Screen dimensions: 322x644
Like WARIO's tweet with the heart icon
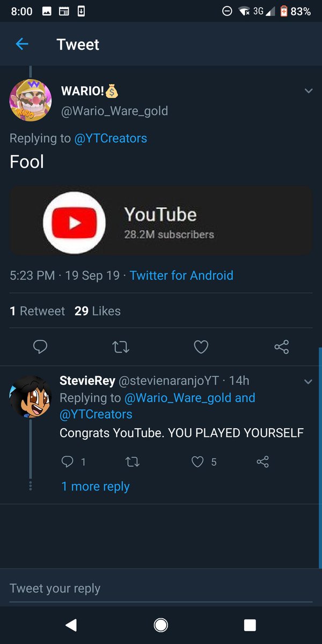pos(201,347)
